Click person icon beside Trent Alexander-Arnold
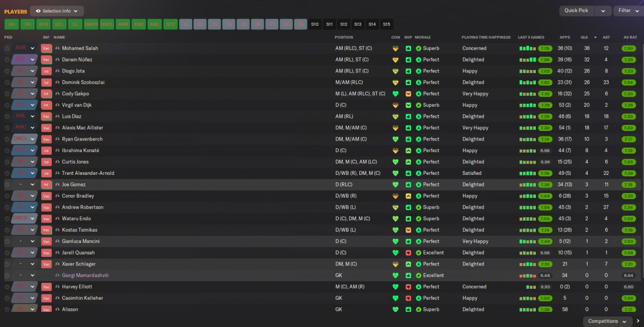Screen dimensions: 644x327 [x=57, y=173]
